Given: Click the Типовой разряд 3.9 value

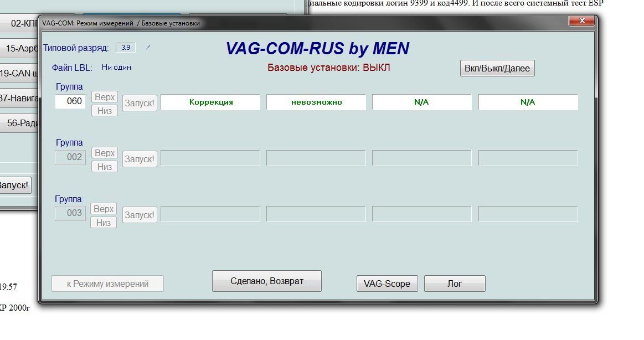Looking at the screenshot, I should pos(126,48).
